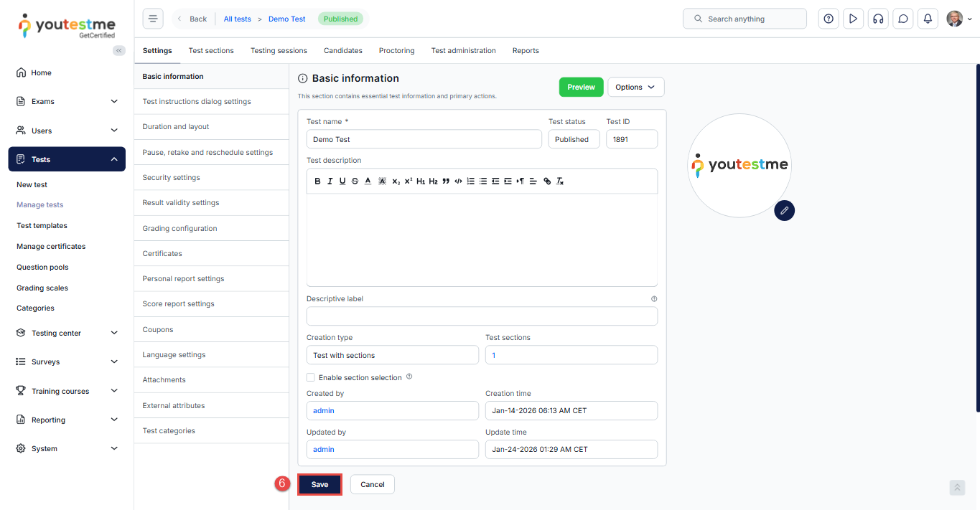Viewport: 980px width, 510px height.
Task: Click the Save button
Action: (x=319, y=484)
